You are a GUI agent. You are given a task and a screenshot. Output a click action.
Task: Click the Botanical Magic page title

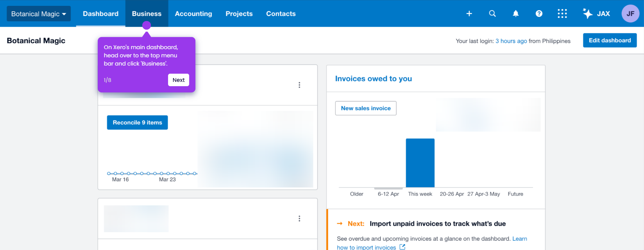pyautogui.click(x=36, y=41)
